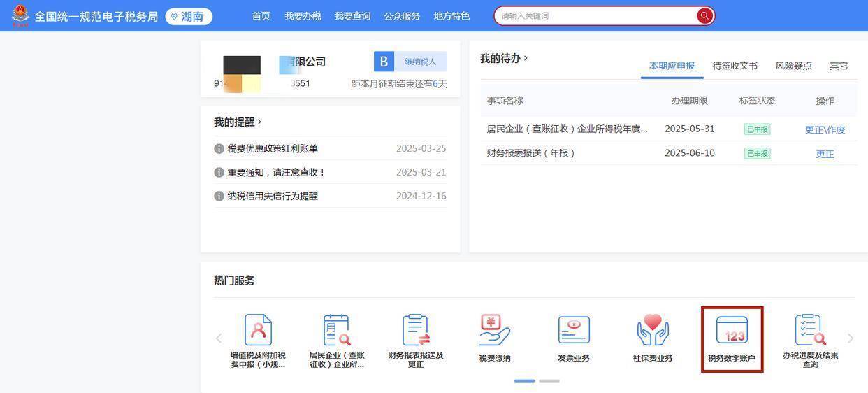Click 居民企业（查账征收）企业所得税年度 item
This screenshot has width=868, height=393.
(x=567, y=129)
